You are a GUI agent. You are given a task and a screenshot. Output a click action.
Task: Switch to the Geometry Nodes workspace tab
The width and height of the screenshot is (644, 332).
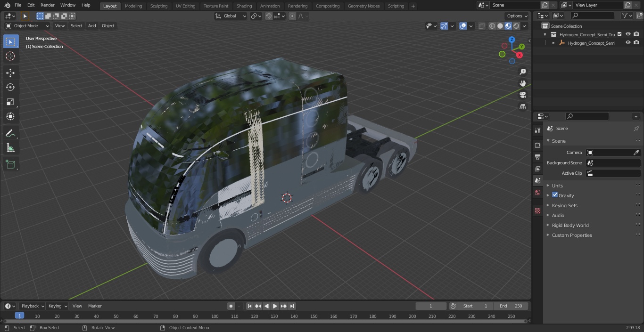363,6
